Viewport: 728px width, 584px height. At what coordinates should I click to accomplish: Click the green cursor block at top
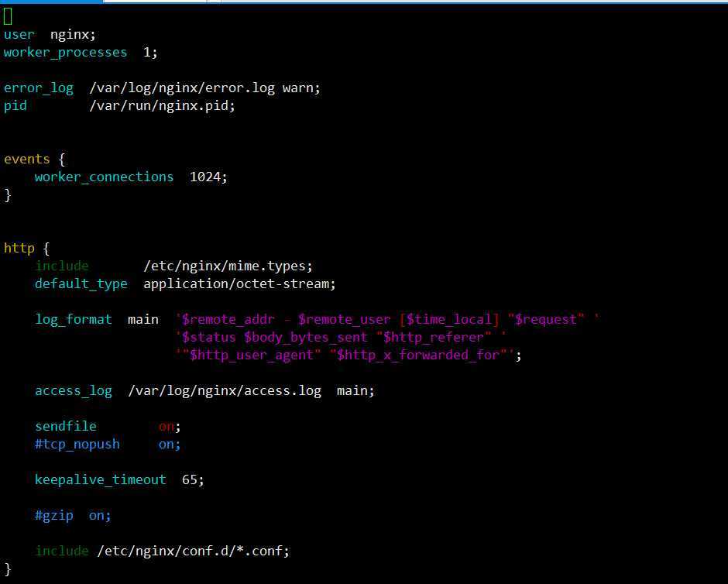point(8,17)
